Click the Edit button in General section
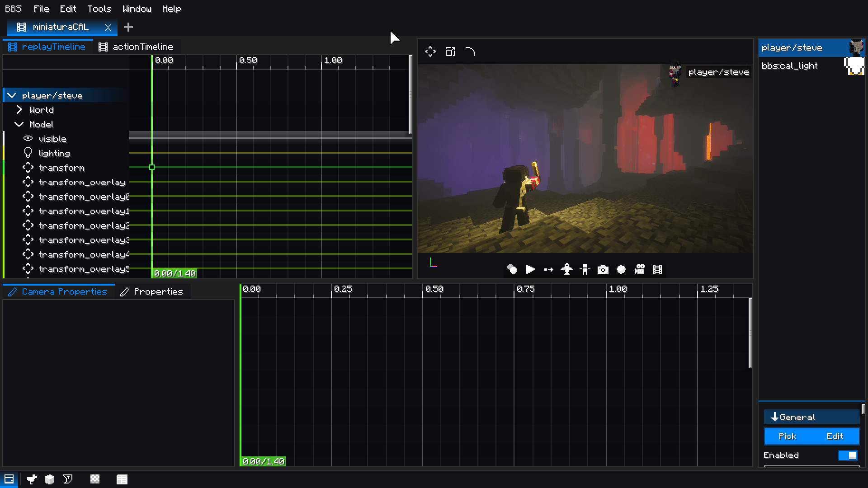This screenshot has height=488, width=868. click(x=835, y=436)
